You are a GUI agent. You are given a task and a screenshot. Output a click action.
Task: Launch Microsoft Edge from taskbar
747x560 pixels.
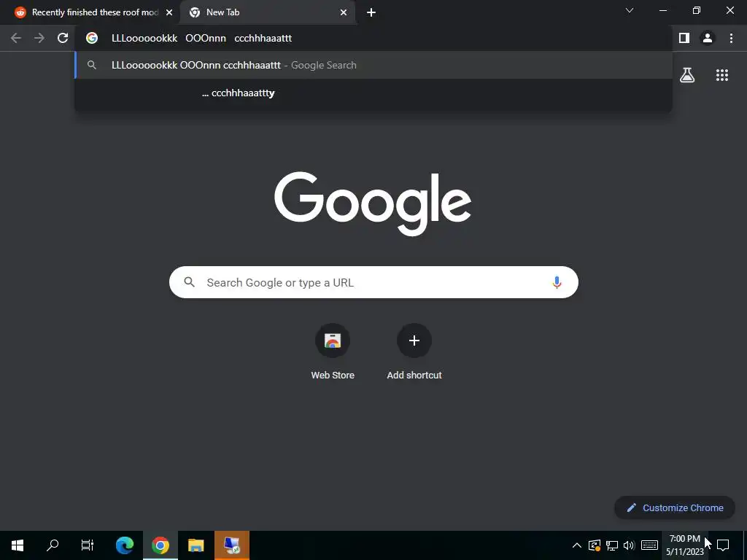tap(125, 545)
